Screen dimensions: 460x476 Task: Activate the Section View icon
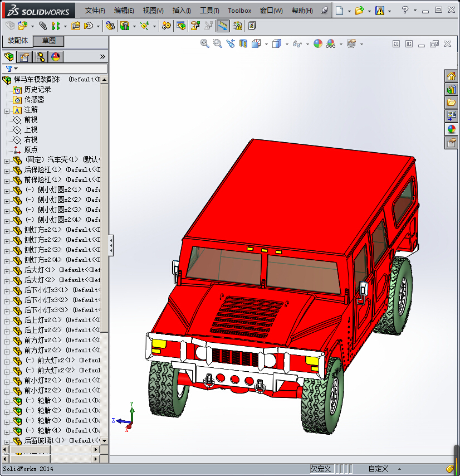pyautogui.click(x=243, y=43)
